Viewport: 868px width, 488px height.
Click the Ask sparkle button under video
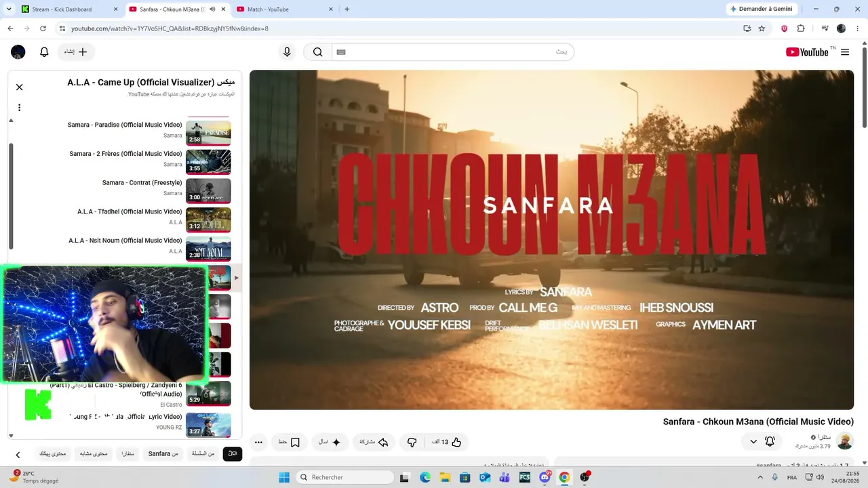click(x=330, y=442)
